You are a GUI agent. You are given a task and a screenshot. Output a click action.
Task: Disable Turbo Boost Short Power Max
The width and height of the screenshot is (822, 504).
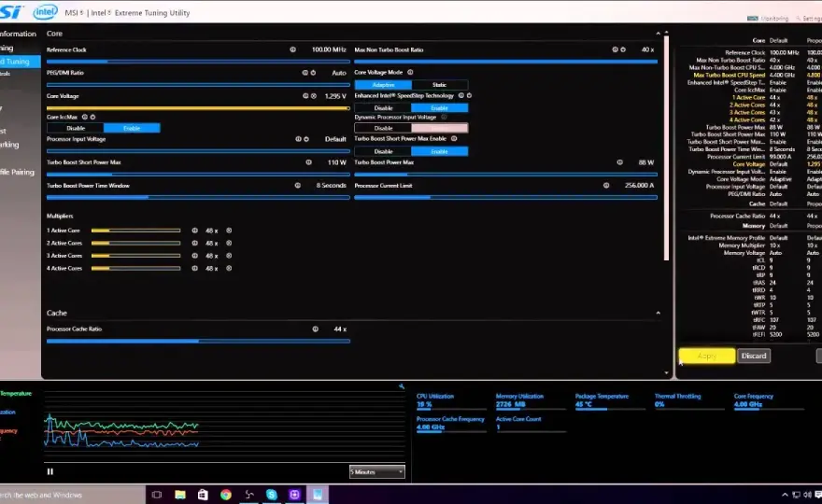pyautogui.click(x=383, y=151)
